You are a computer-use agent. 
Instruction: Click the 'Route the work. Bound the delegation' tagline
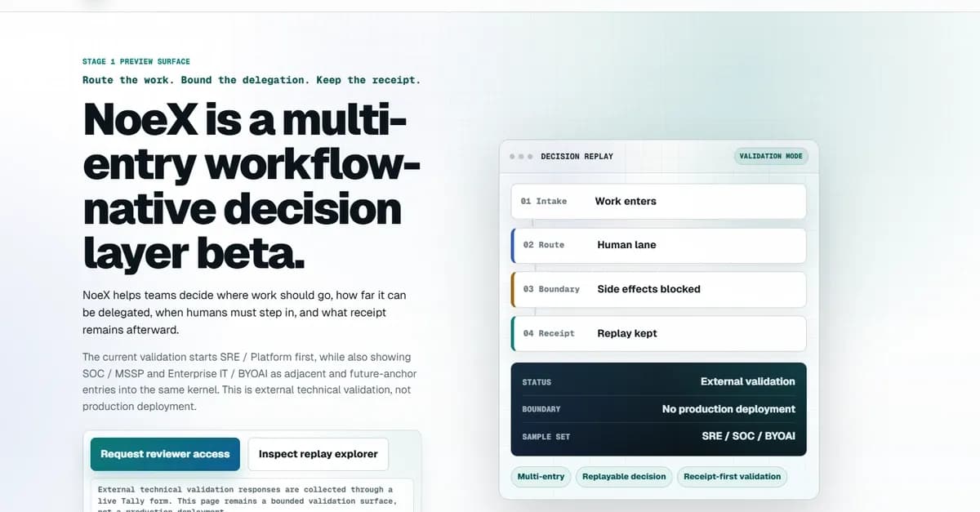point(252,80)
